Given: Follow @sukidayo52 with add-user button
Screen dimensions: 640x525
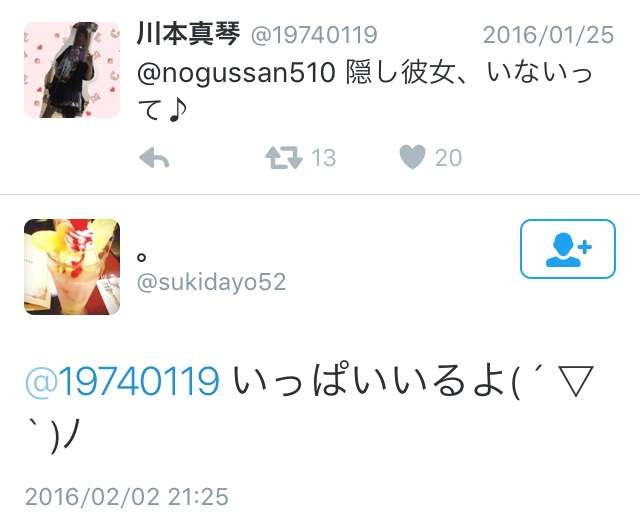Looking at the screenshot, I should pyautogui.click(x=568, y=249).
